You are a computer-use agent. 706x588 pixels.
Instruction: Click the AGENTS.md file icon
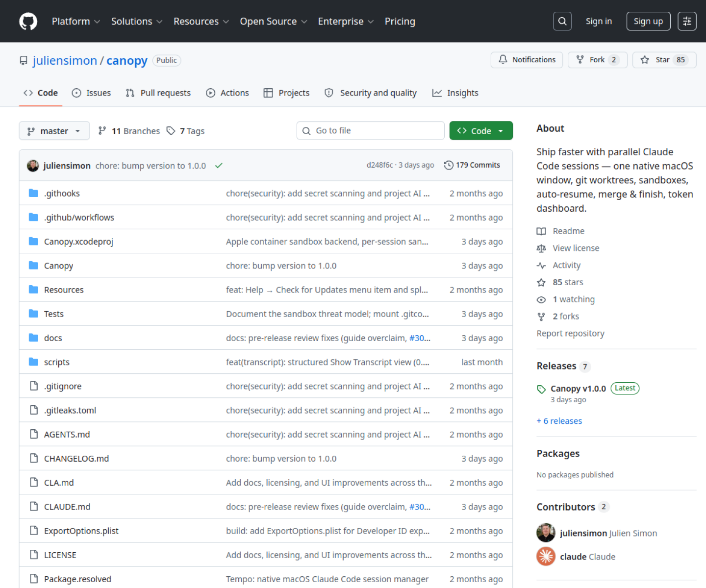coord(33,434)
